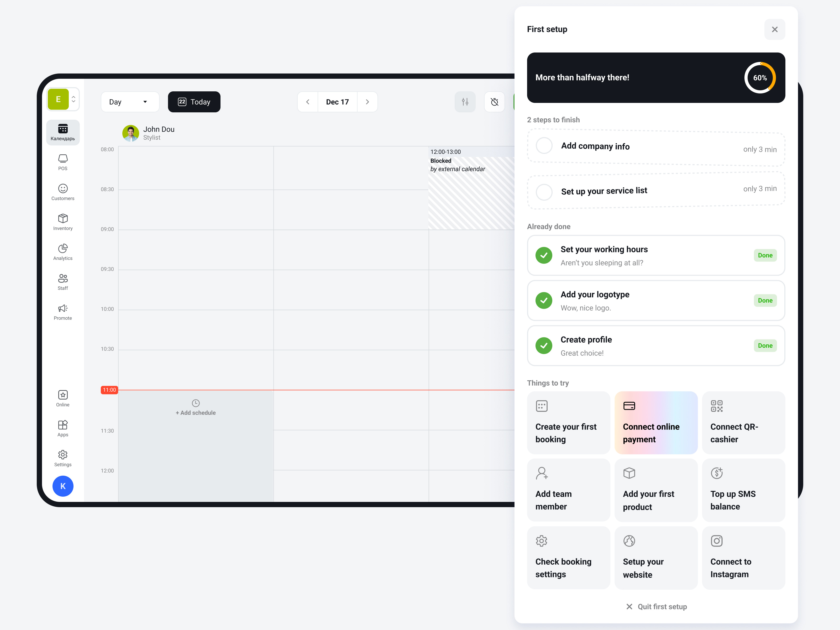Select the Staff sidebar icon
The width and height of the screenshot is (840, 630).
(63, 281)
